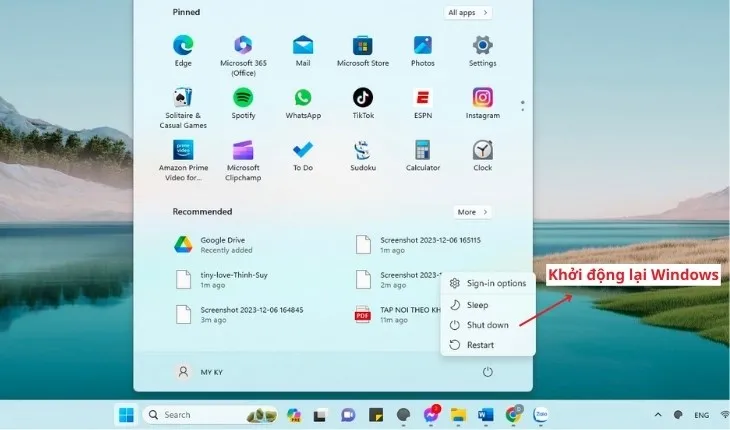The height and width of the screenshot is (430, 730).
Task: Open the Microsoft Store app
Action: pyautogui.click(x=362, y=47)
